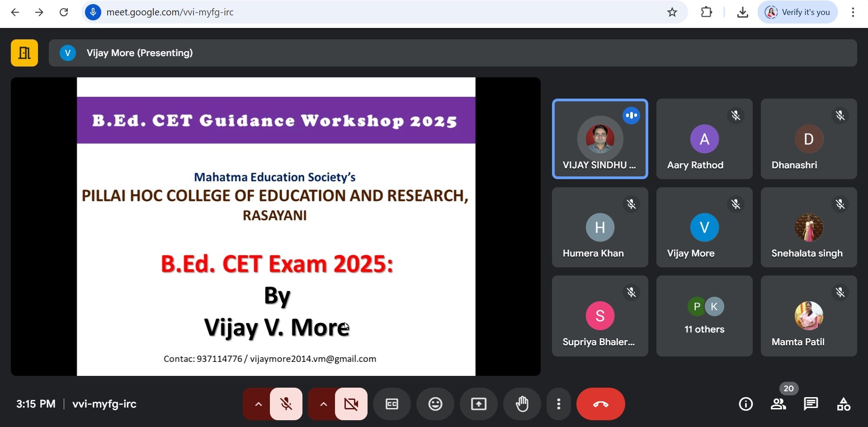
Task: Expand video settings chevron
Action: 323,404
